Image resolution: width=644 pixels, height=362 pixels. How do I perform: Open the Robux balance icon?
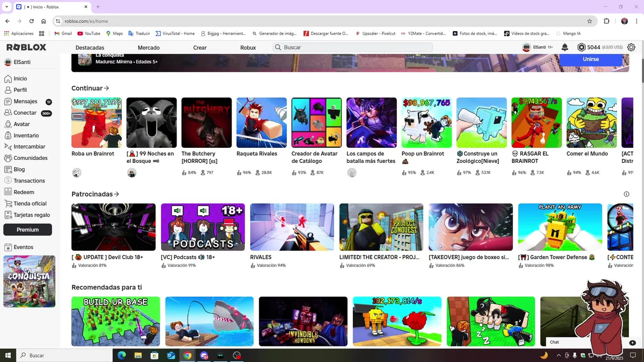click(x=582, y=47)
